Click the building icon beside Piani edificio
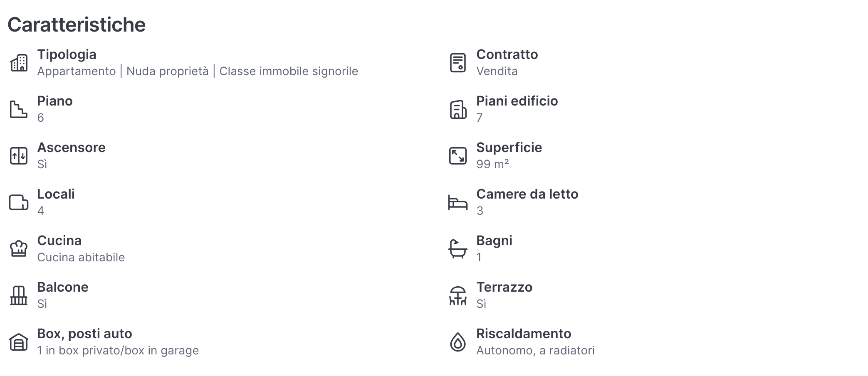The width and height of the screenshot is (868, 376). click(458, 109)
